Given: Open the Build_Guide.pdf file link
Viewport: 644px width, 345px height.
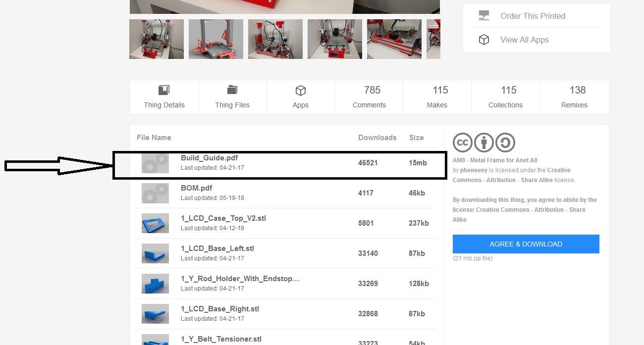Looking at the screenshot, I should pyautogui.click(x=209, y=158).
